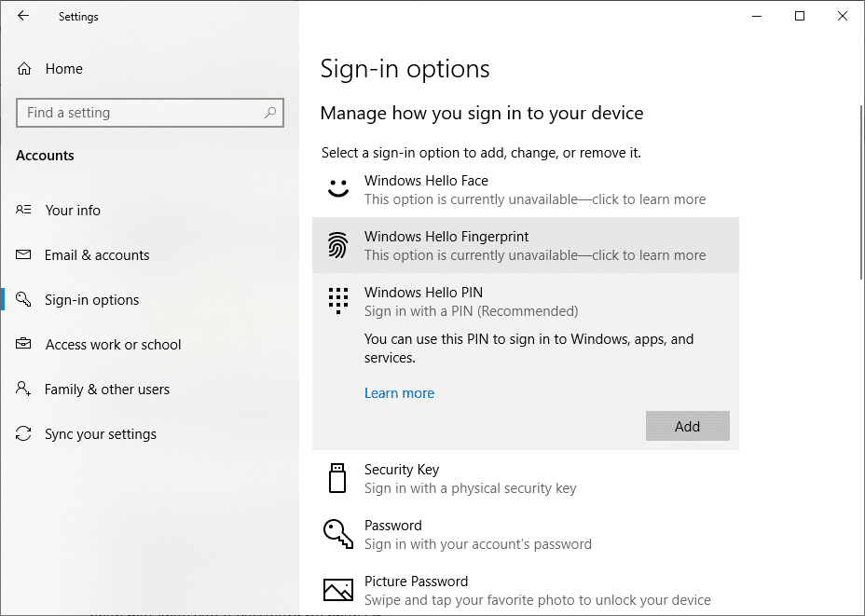Click the Find a setting search box
Image resolution: width=865 pixels, height=616 pixels.
[x=140, y=113]
